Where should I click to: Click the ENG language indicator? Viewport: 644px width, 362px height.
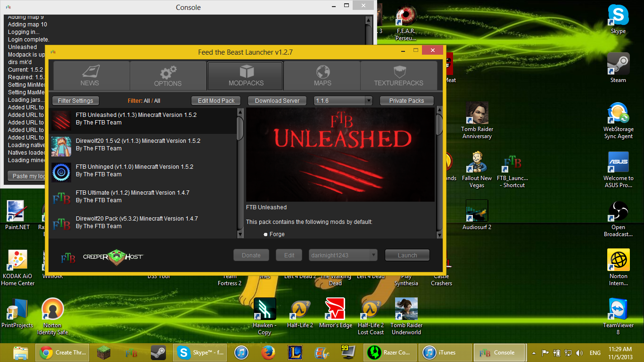pos(595,353)
